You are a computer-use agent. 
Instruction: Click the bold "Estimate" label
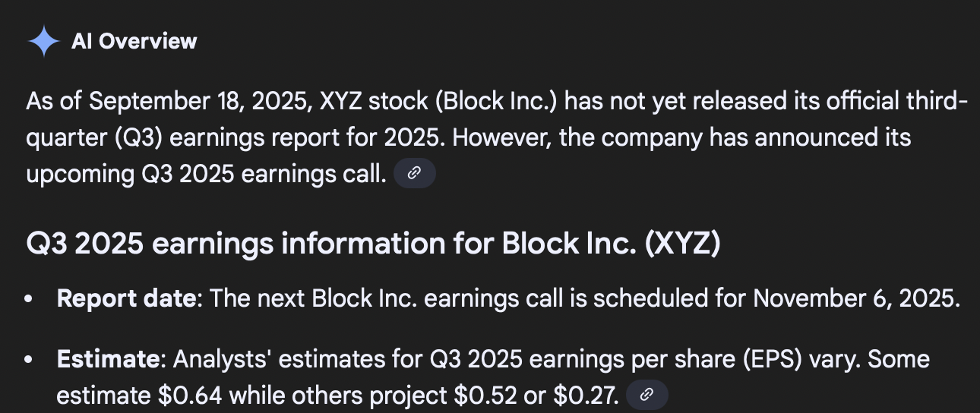(x=106, y=359)
